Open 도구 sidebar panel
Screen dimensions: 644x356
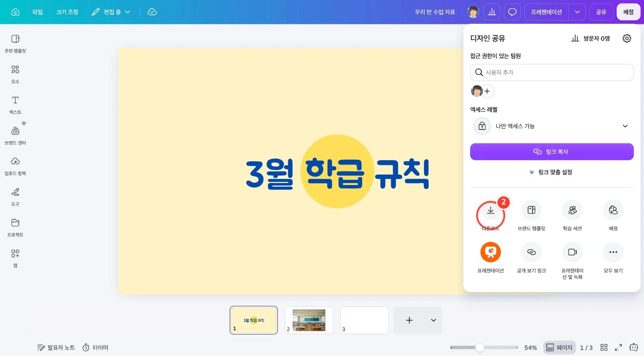click(15, 197)
